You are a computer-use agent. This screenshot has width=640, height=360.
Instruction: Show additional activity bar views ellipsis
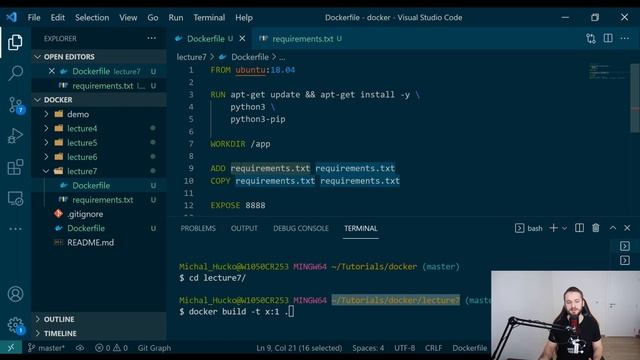15,229
